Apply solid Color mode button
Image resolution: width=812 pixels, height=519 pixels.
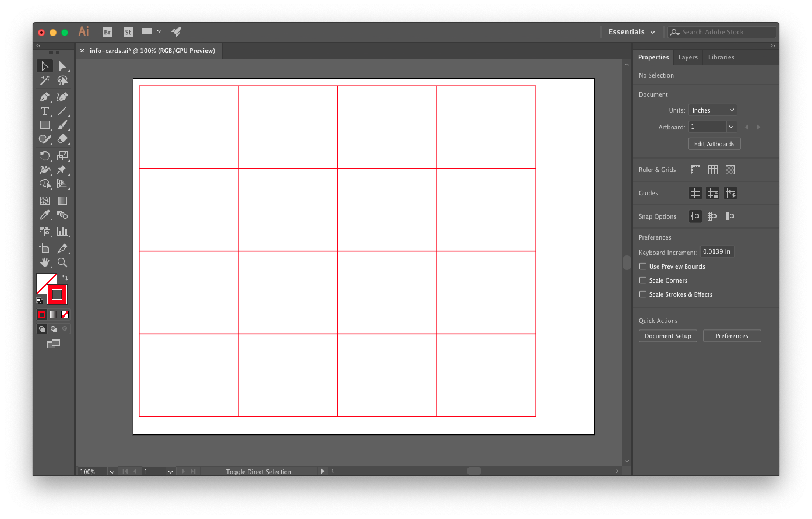[42, 314]
